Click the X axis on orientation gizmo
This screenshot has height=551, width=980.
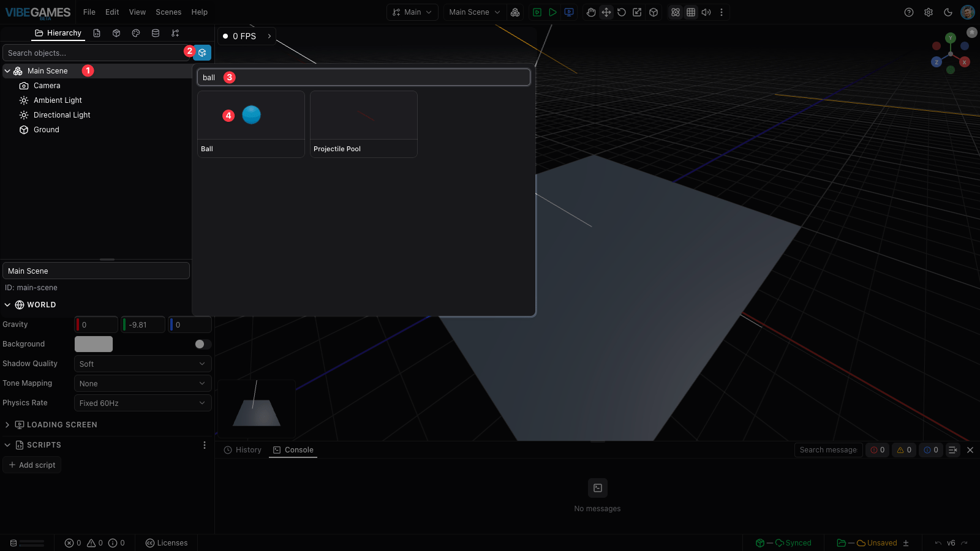pos(965,62)
